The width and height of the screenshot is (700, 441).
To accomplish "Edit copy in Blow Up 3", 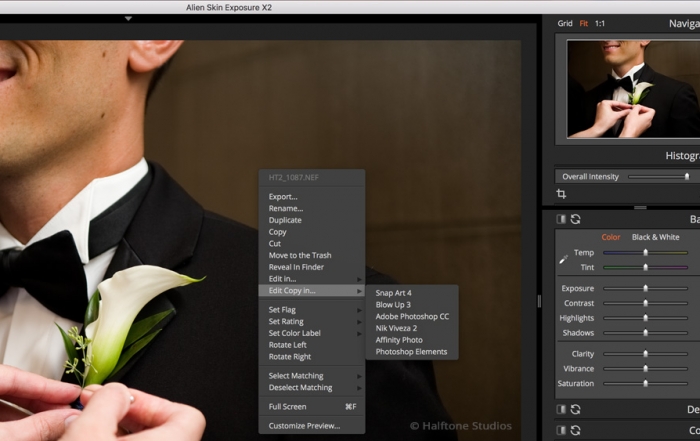I will click(412, 305).
